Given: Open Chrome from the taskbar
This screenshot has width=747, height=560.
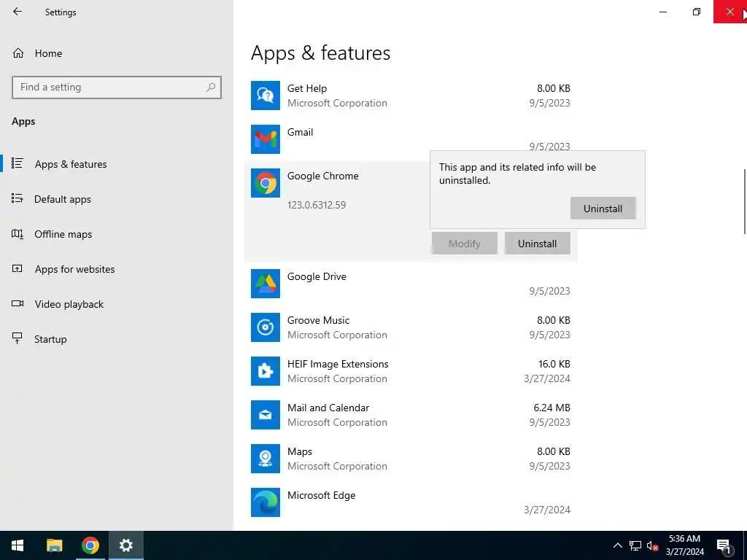Looking at the screenshot, I should coord(90,545).
